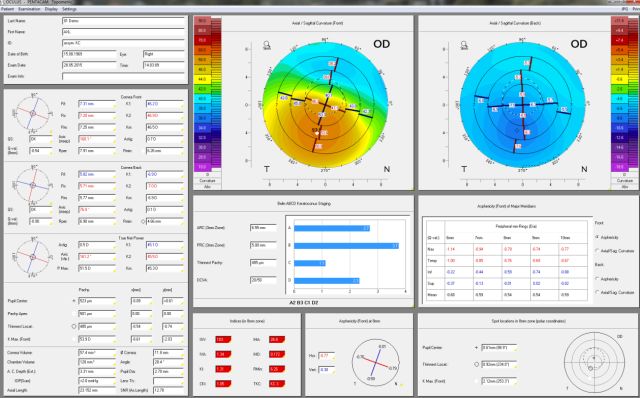Viewport: 640px width, 398px height.
Task: Click the red CKI index indicator
Action: [x=223, y=384]
